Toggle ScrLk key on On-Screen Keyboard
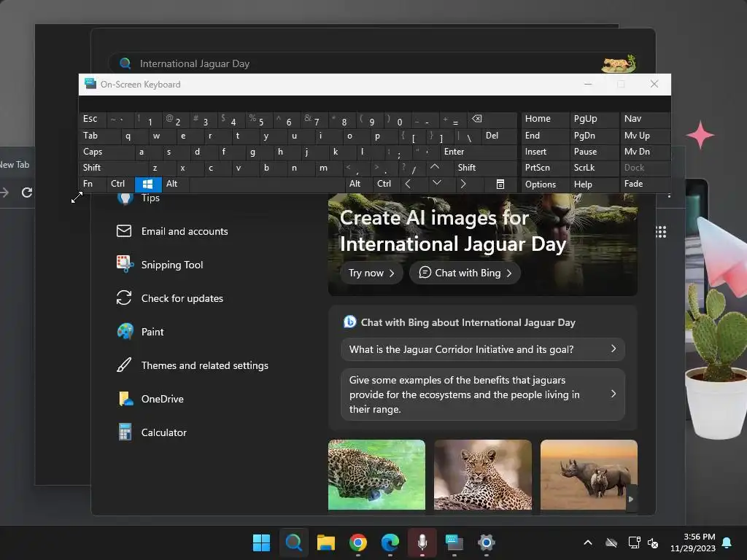 pyautogui.click(x=594, y=168)
